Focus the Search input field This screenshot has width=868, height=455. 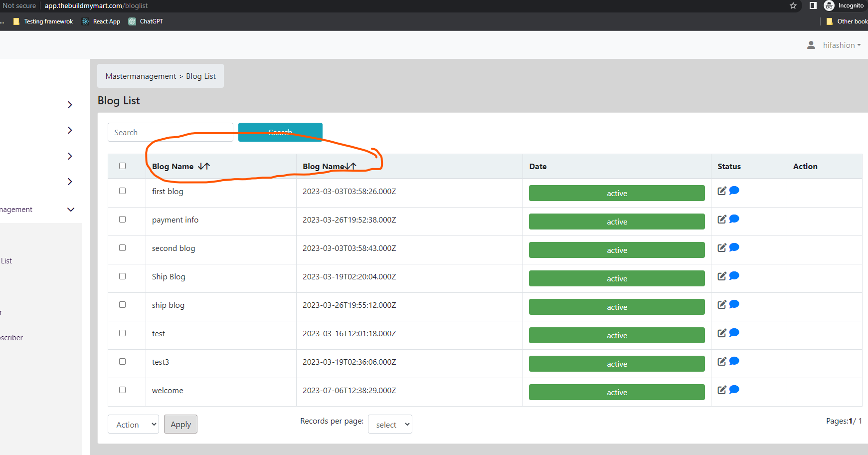171,132
